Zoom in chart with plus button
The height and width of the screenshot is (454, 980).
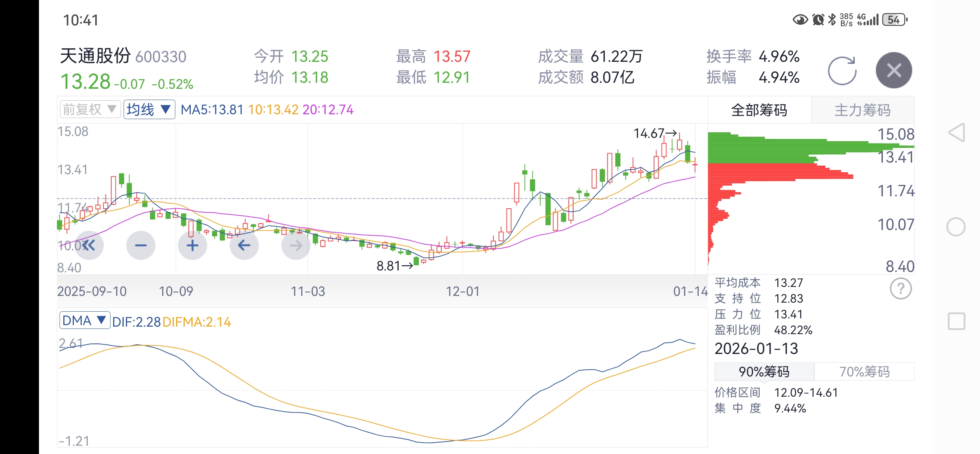tap(192, 245)
